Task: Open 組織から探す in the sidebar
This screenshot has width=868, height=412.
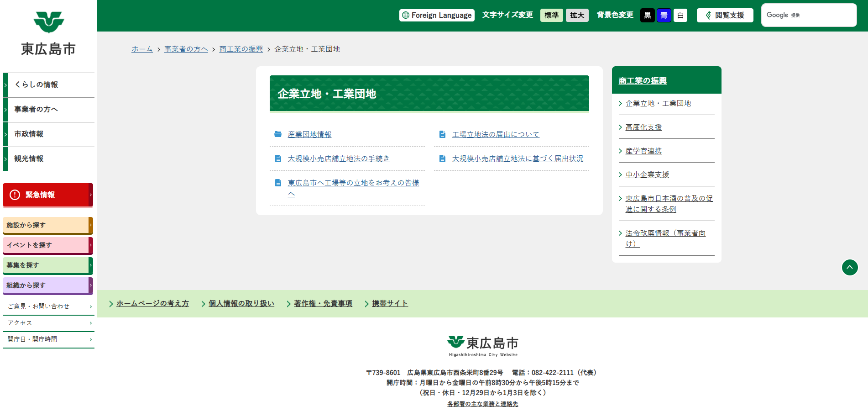Action: [48, 285]
